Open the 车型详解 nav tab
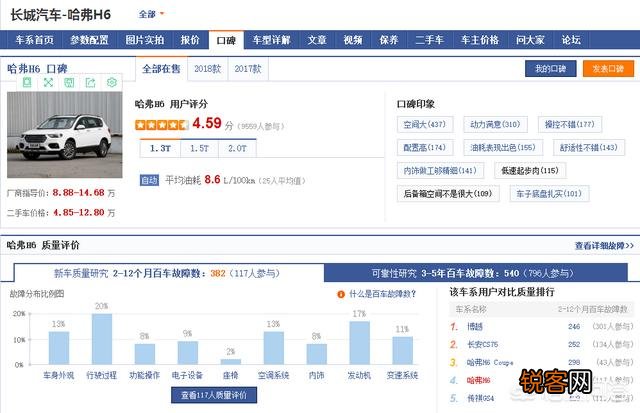Image resolution: width=640 pixels, height=413 pixels. click(x=271, y=40)
